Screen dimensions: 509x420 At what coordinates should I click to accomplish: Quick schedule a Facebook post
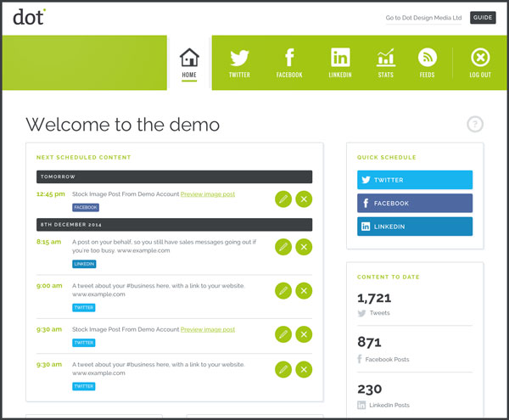tap(415, 204)
